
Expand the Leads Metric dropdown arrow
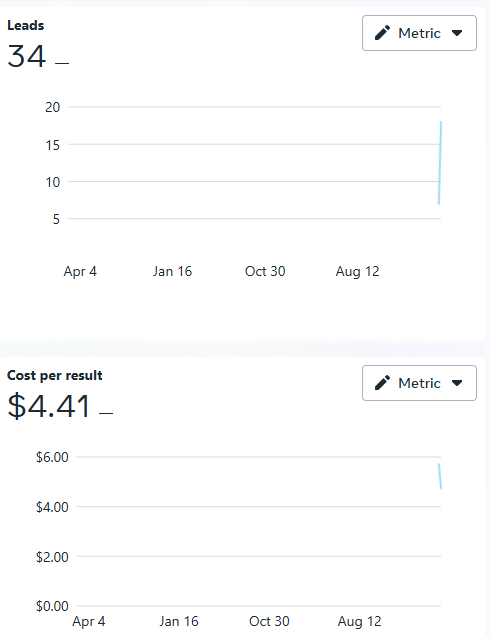457,33
